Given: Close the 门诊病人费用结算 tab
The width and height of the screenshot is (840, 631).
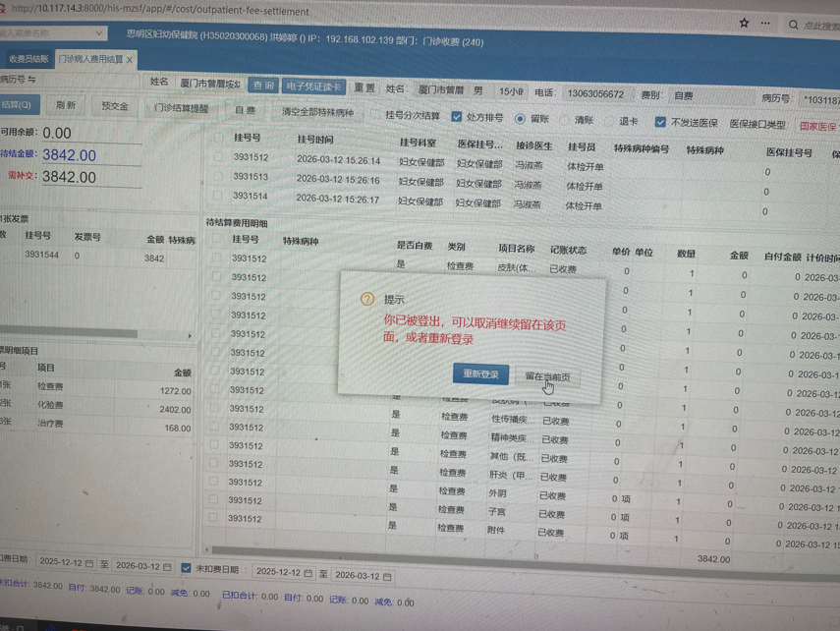Looking at the screenshot, I should [129, 60].
